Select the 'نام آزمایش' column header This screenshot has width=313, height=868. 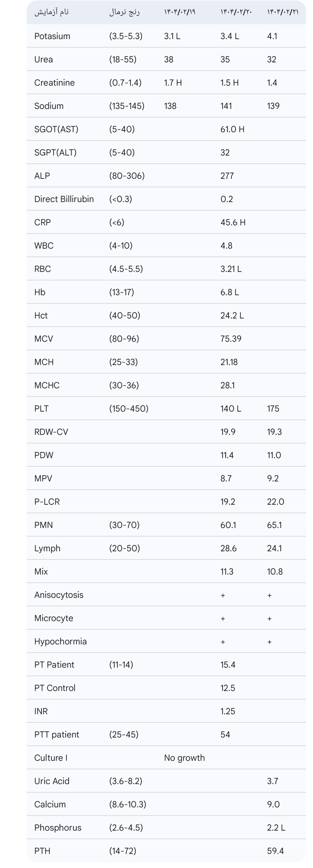pyautogui.click(x=52, y=12)
